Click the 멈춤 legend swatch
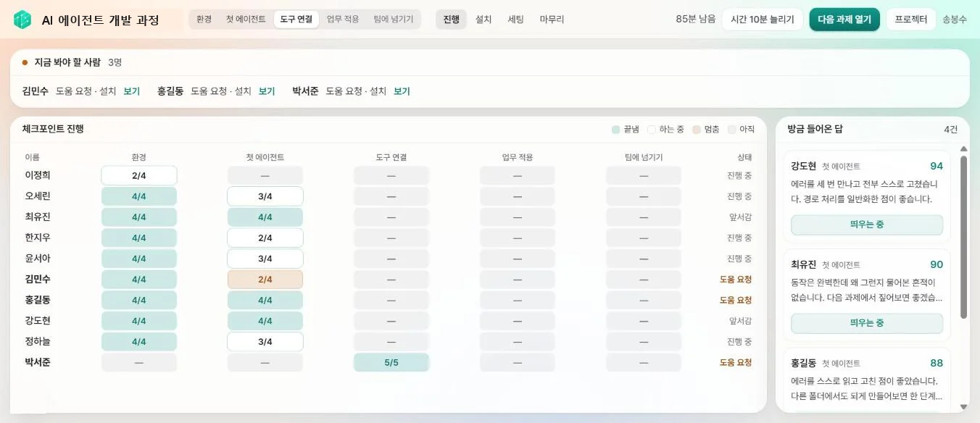This screenshot has width=980, height=423. (696, 129)
